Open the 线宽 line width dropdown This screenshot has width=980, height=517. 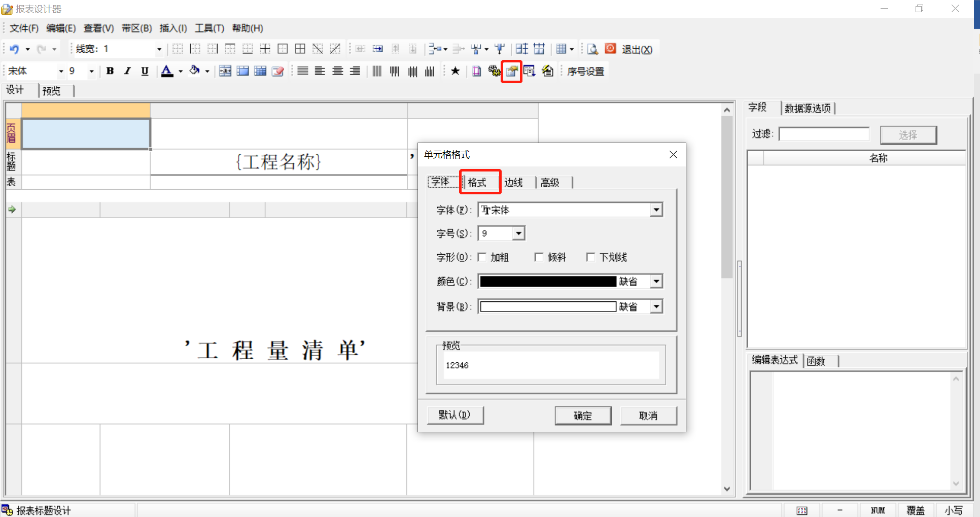coord(159,49)
